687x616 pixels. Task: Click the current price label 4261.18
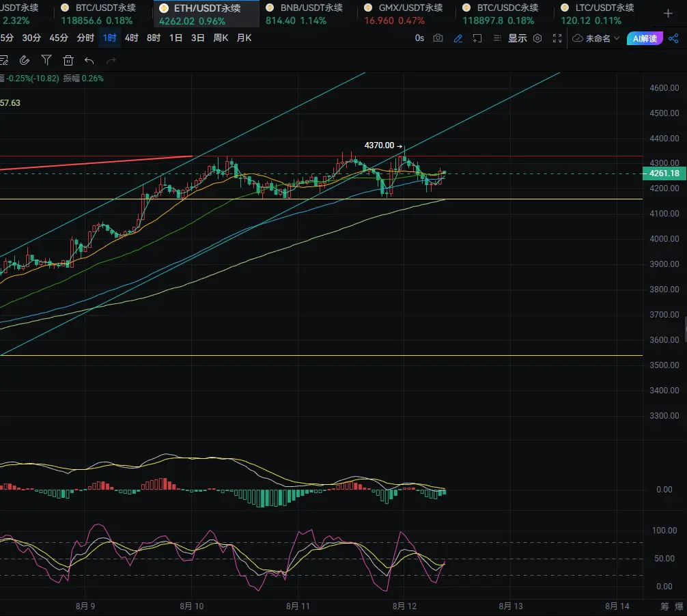664,173
